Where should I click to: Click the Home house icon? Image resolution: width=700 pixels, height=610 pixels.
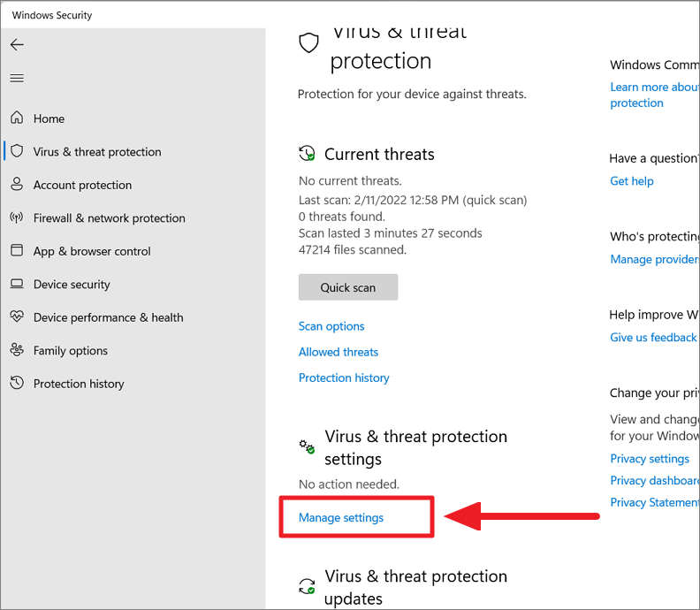17,118
